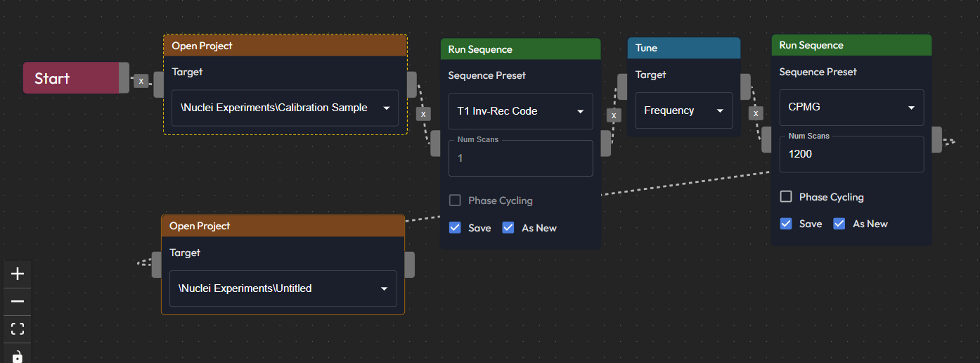Click the Start node output handle
The width and height of the screenshot is (980, 363).
[124, 77]
